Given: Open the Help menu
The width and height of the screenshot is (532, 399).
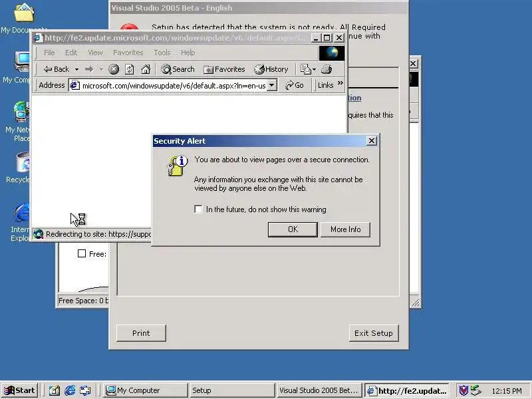Looking at the screenshot, I should 188,53.
